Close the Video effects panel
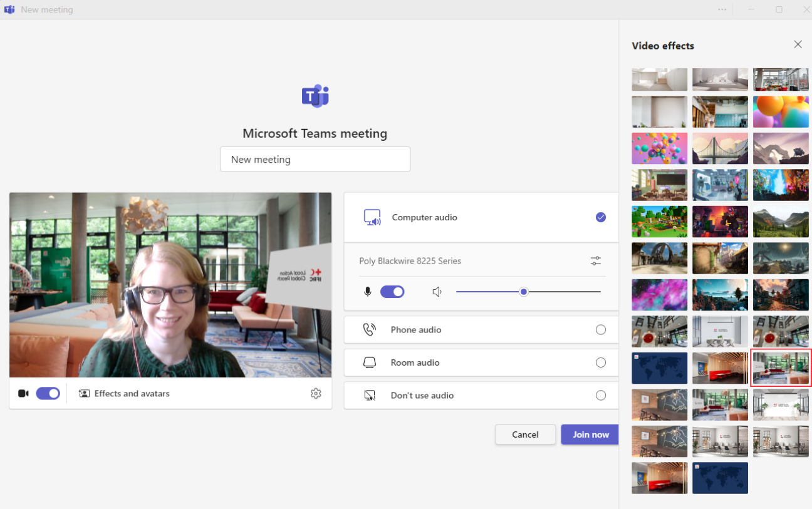This screenshot has width=812, height=509. (798, 44)
